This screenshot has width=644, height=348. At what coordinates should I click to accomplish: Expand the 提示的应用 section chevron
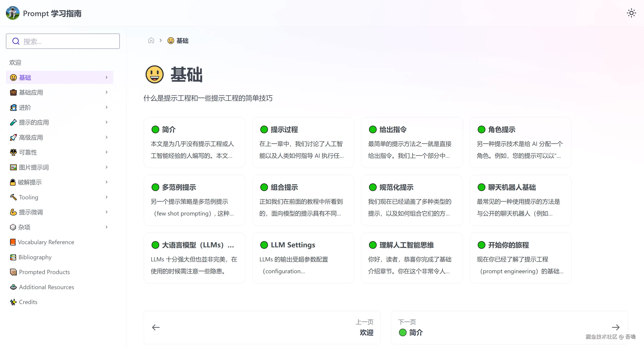[x=107, y=122]
